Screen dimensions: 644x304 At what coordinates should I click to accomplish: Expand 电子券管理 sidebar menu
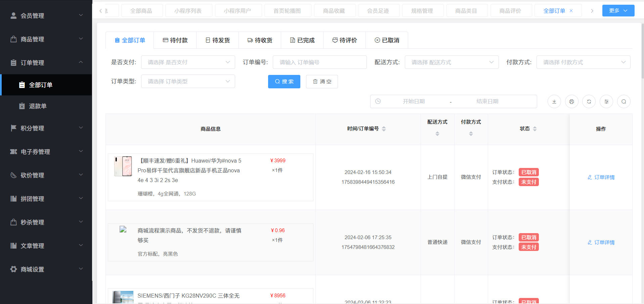pyautogui.click(x=46, y=151)
